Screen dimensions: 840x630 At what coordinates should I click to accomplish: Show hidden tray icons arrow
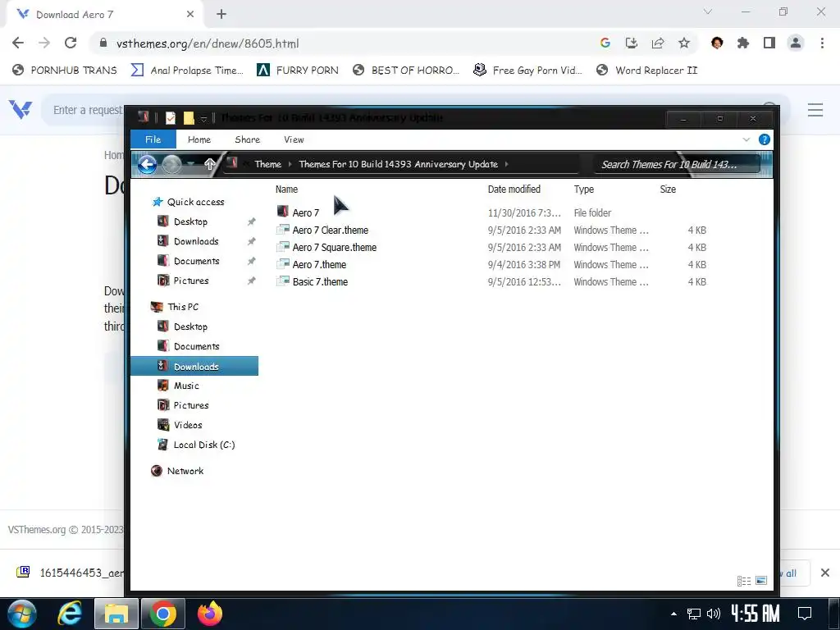click(x=673, y=614)
